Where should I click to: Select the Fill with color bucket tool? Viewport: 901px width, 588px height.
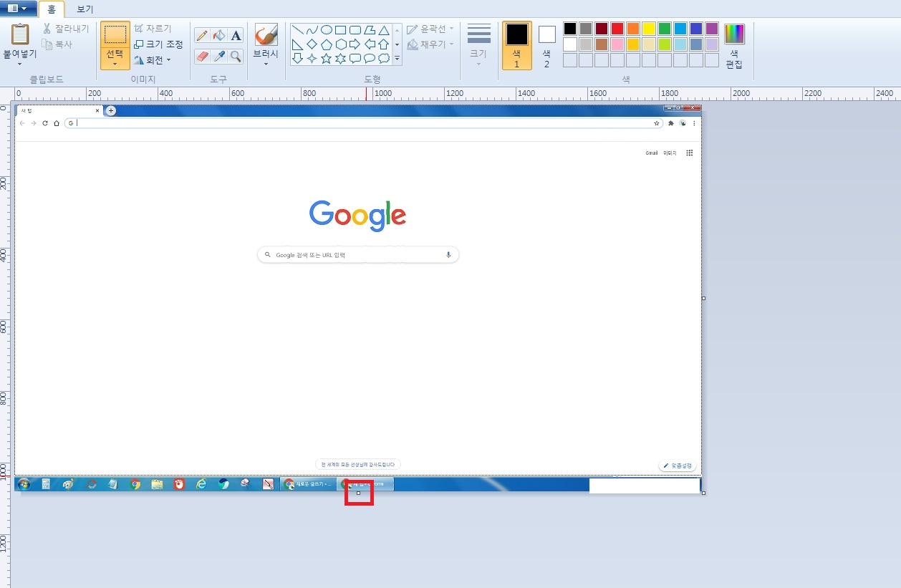(219, 35)
